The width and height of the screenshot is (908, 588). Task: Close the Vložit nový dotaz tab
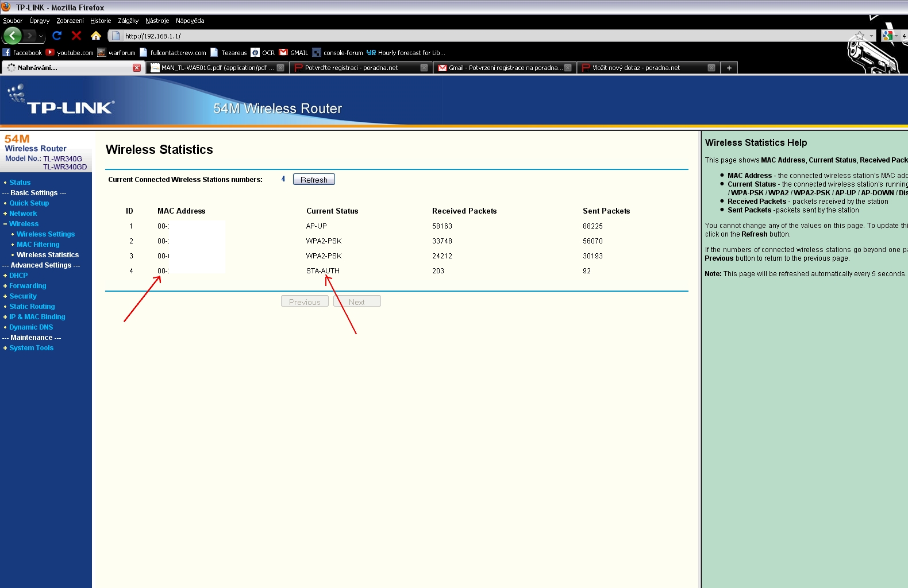click(x=711, y=68)
